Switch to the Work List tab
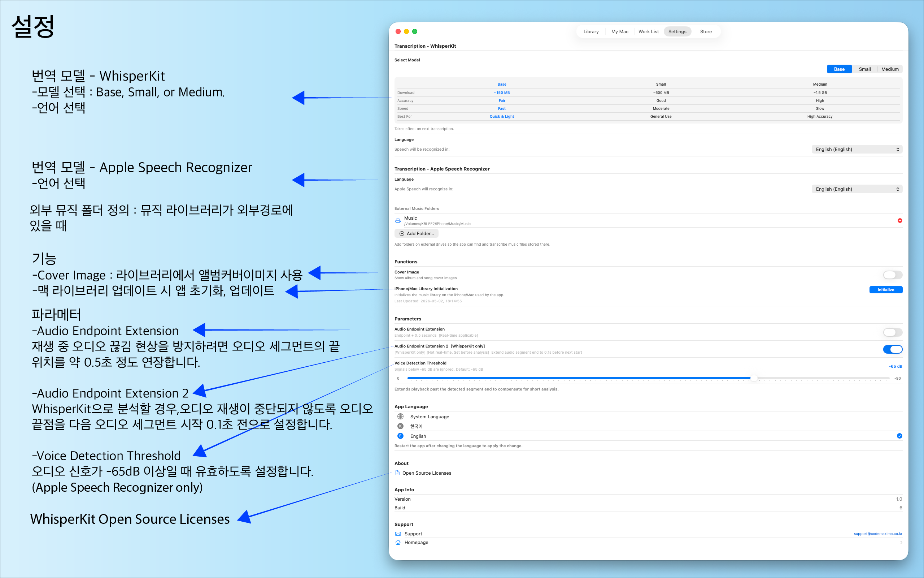924x578 pixels. tap(648, 32)
